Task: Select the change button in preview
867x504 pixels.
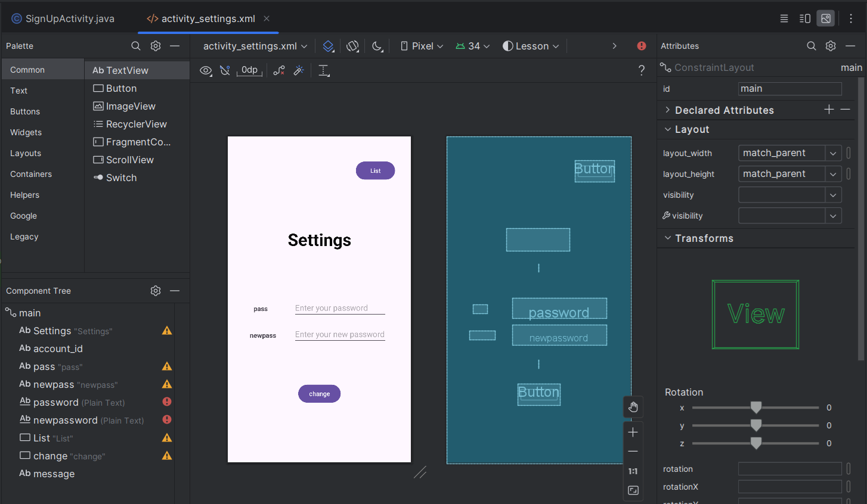Action: [319, 394]
